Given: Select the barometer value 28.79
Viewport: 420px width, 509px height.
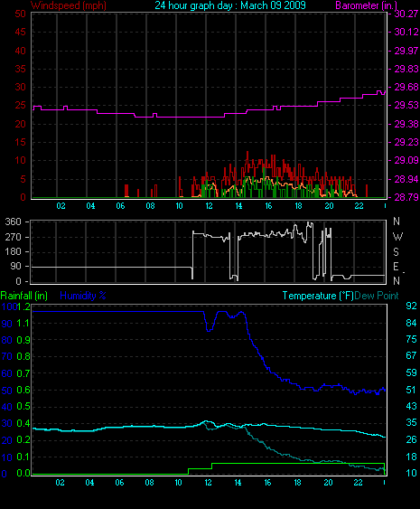Looking at the screenshot, I should click(406, 197).
